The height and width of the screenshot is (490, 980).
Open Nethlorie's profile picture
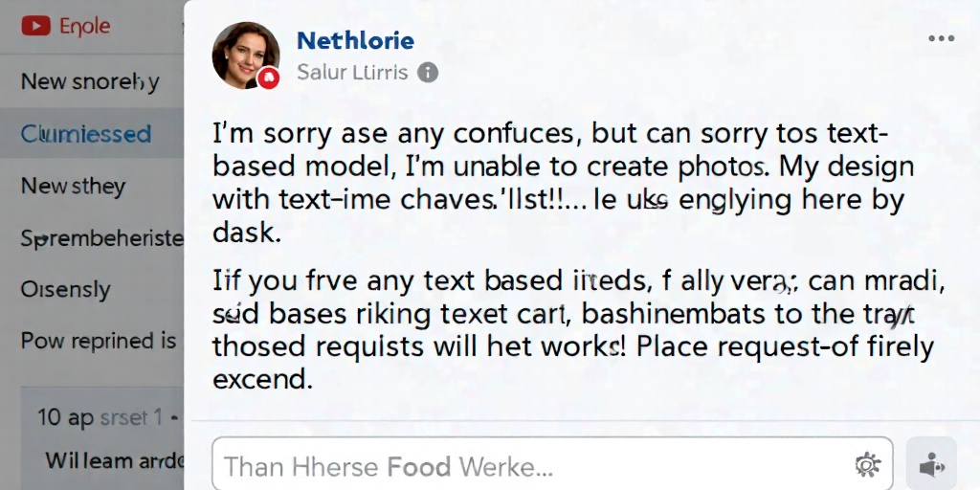pos(245,55)
